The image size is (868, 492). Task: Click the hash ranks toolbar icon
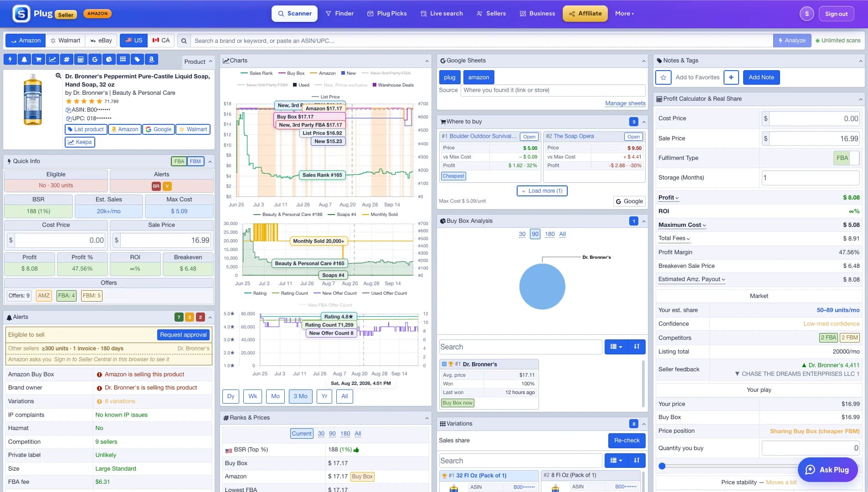pos(67,59)
